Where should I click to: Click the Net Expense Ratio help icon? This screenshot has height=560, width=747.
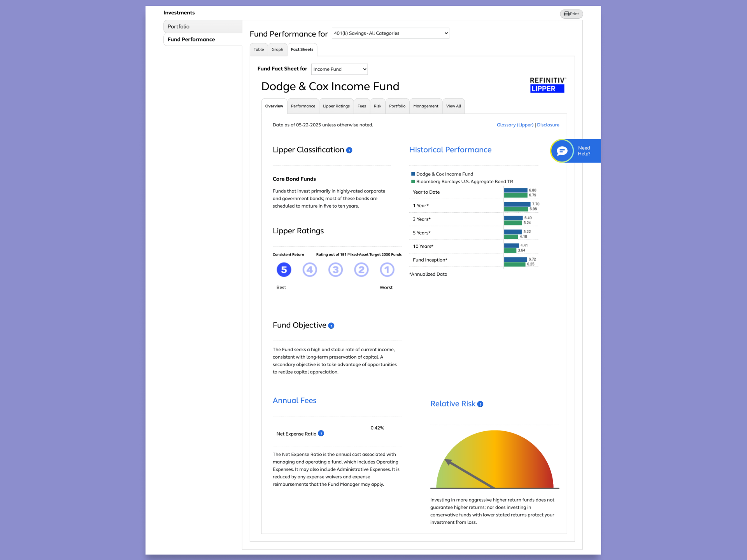click(321, 434)
